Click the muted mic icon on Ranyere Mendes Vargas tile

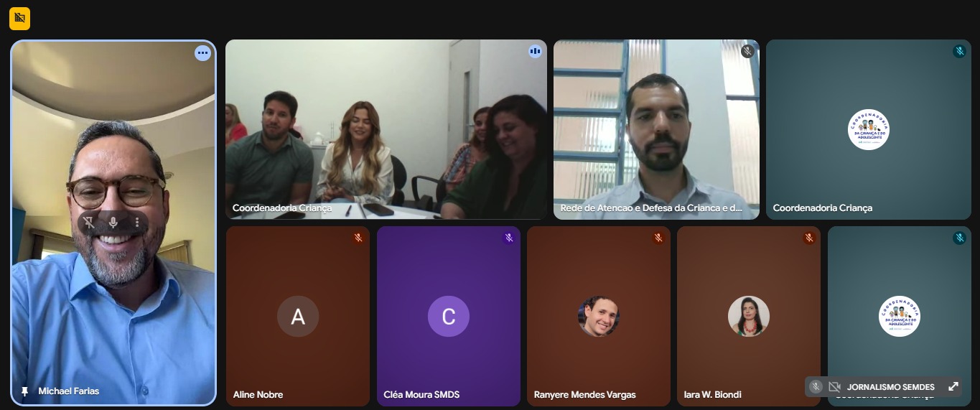coord(658,238)
